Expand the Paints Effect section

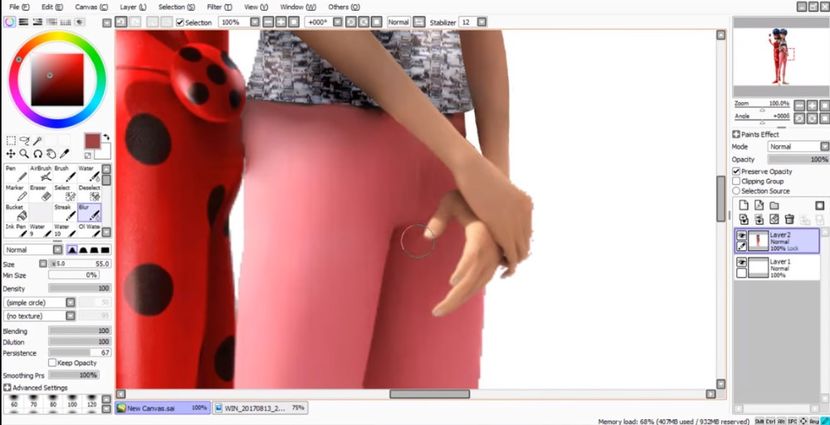click(x=736, y=134)
